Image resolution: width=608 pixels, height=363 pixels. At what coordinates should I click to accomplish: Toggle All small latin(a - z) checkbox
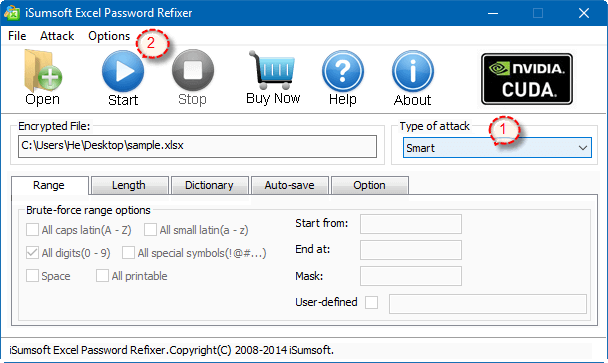point(150,230)
